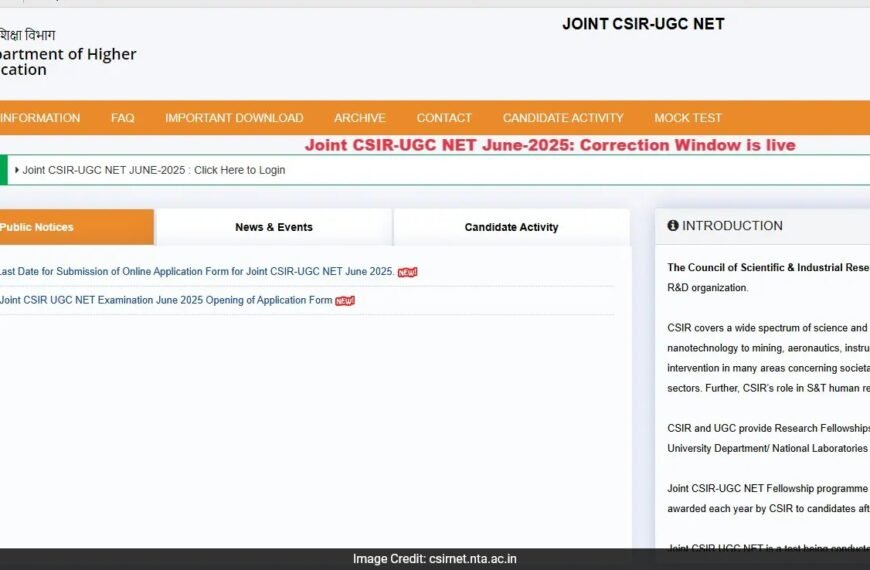The height and width of the screenshot is (570, 870).
Task: Switch to the News & Events tab
Action: click(274, 227)
